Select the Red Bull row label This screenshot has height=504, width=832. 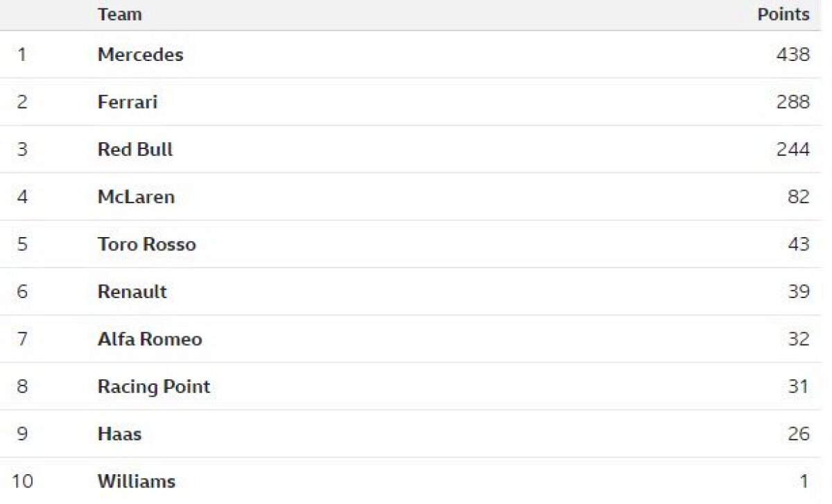135,150
